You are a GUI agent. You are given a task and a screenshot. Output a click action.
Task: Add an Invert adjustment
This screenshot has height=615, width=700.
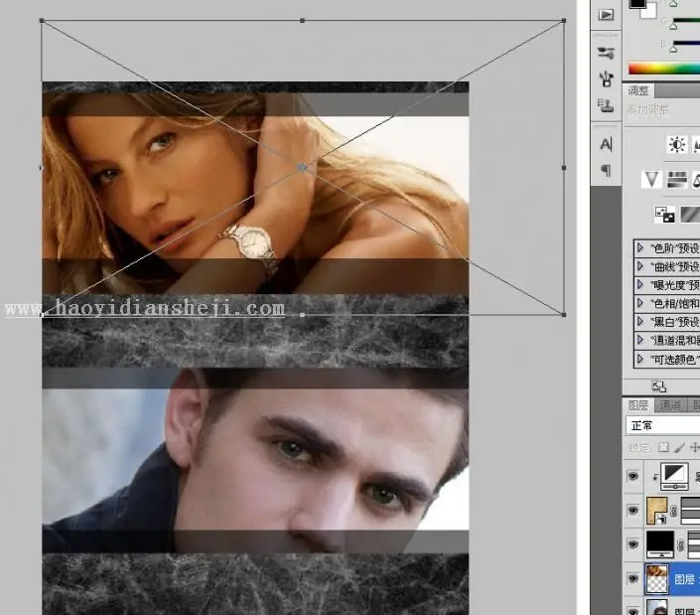[x=664, y=215]
